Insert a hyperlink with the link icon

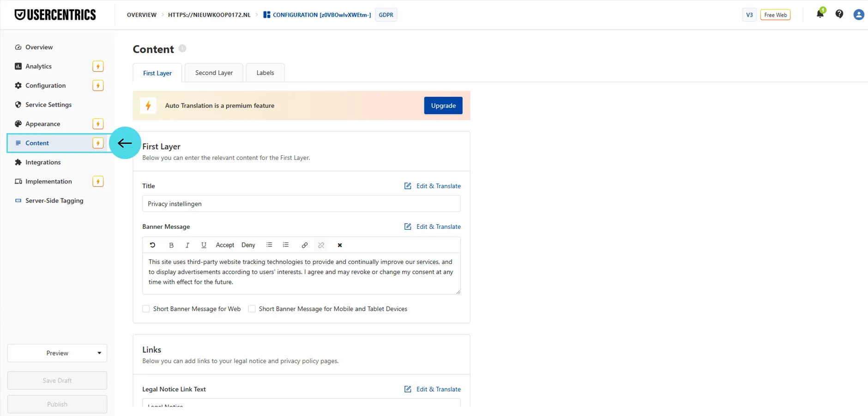(x=305, y=245)
